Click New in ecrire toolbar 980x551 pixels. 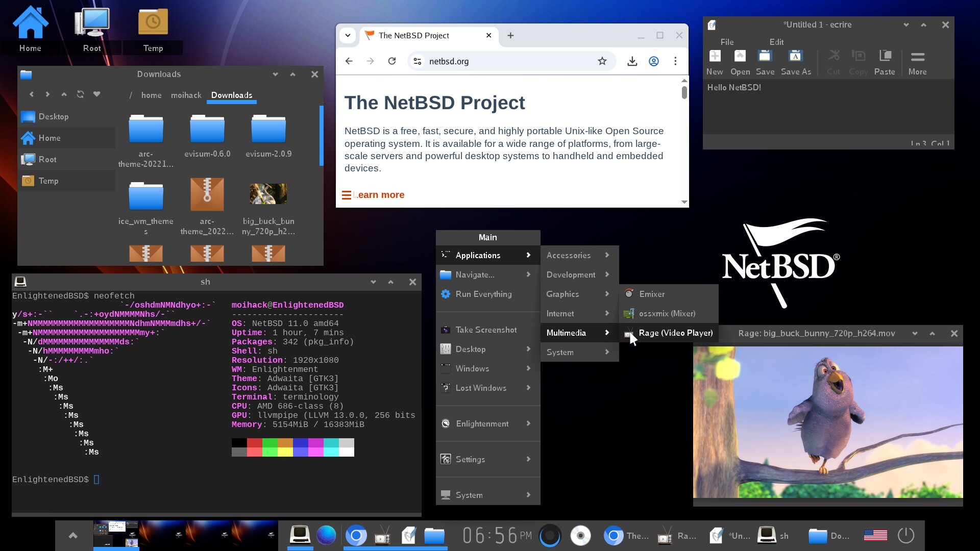715,63
